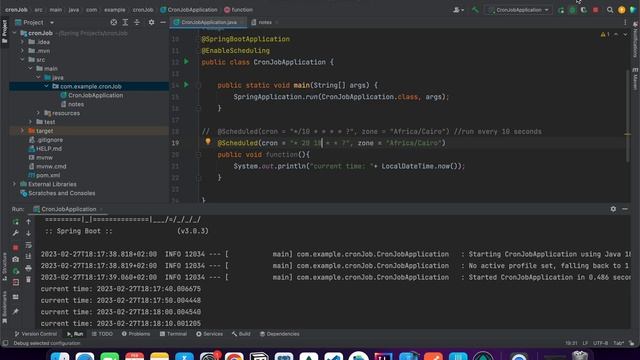The width and height of the screenshot is (640, 360).
Task: Switch to CronJobApplication.java editor tab
Action: (x=209, y=22)
